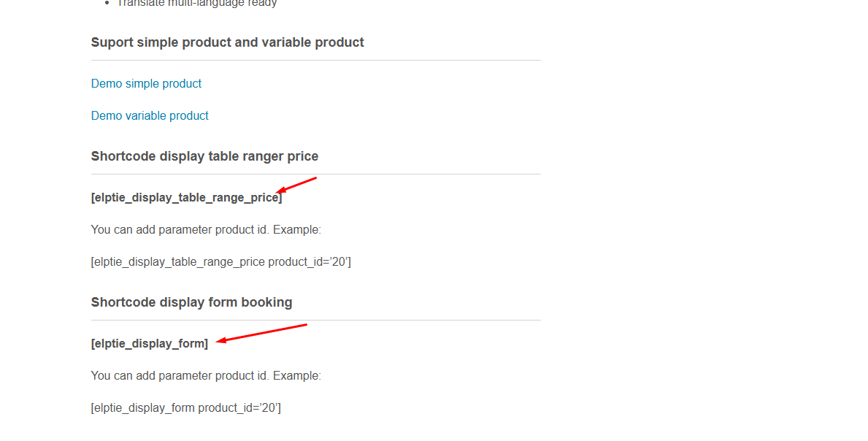The image size is (868, 441).
Task: Click the divider line under Suport heading
Action: tap(316, 61)
